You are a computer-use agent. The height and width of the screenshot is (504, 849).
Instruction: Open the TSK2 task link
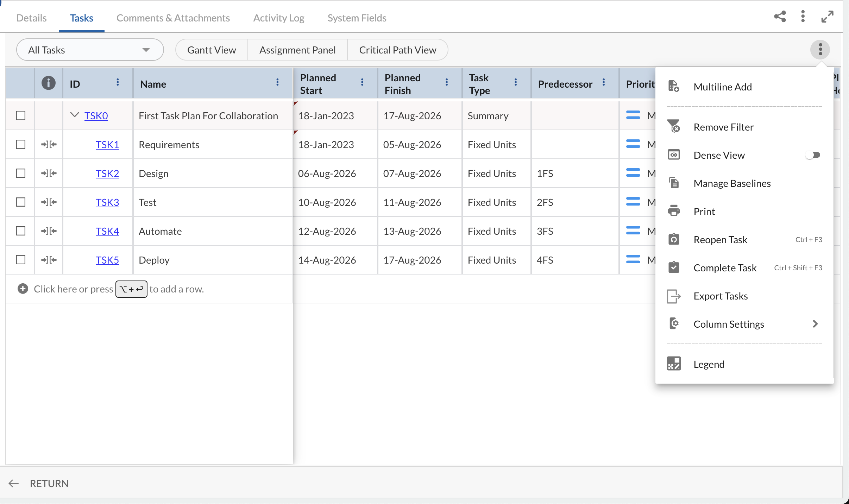point(107,173)
